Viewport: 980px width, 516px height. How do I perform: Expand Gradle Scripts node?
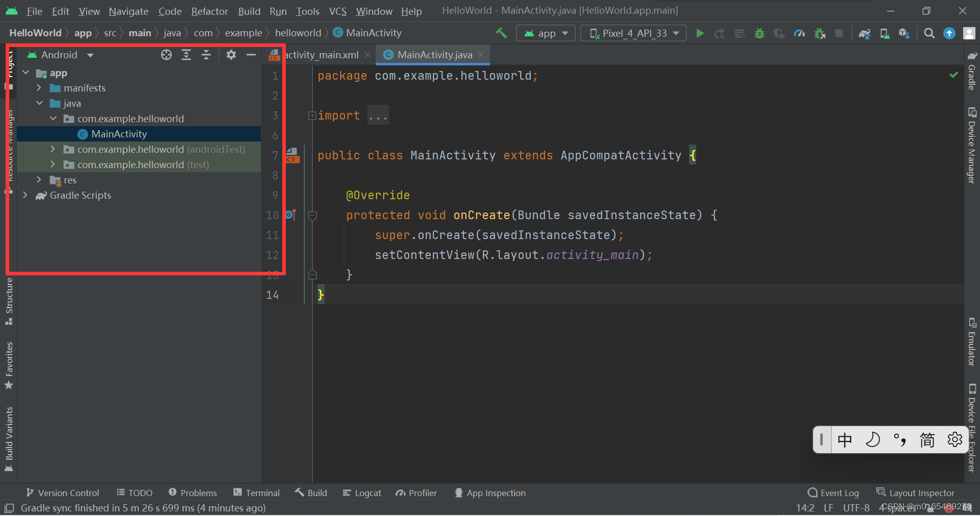click(x=26, y=195)
